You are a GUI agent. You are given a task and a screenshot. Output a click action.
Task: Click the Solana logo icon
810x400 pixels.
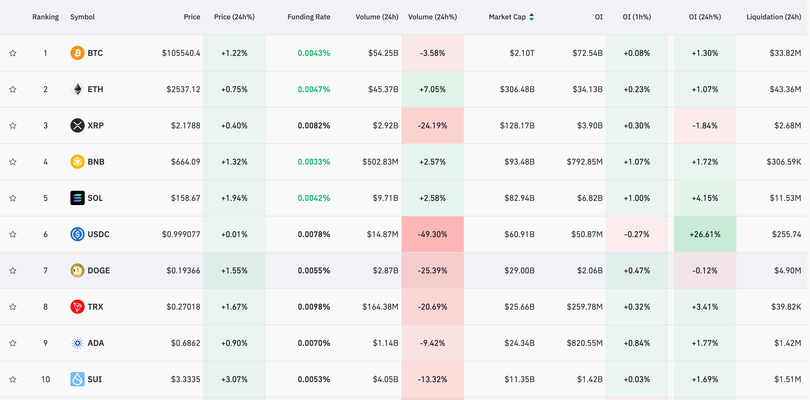(x=77, y=198)
